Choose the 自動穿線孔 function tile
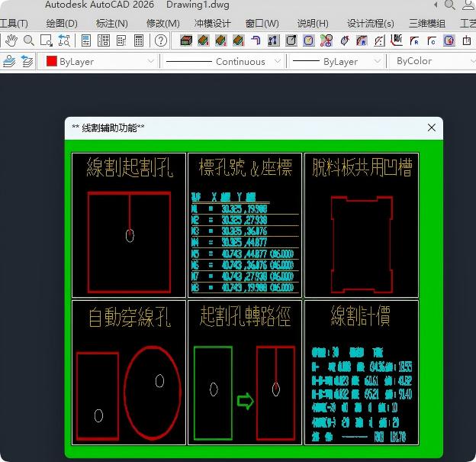 129,373
